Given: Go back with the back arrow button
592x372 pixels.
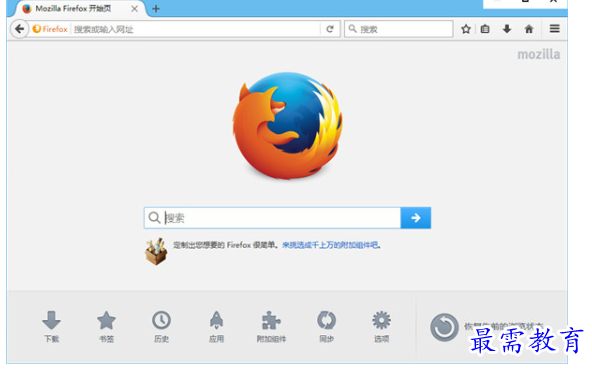Looking at the screenshot, I should click(20, 29).
